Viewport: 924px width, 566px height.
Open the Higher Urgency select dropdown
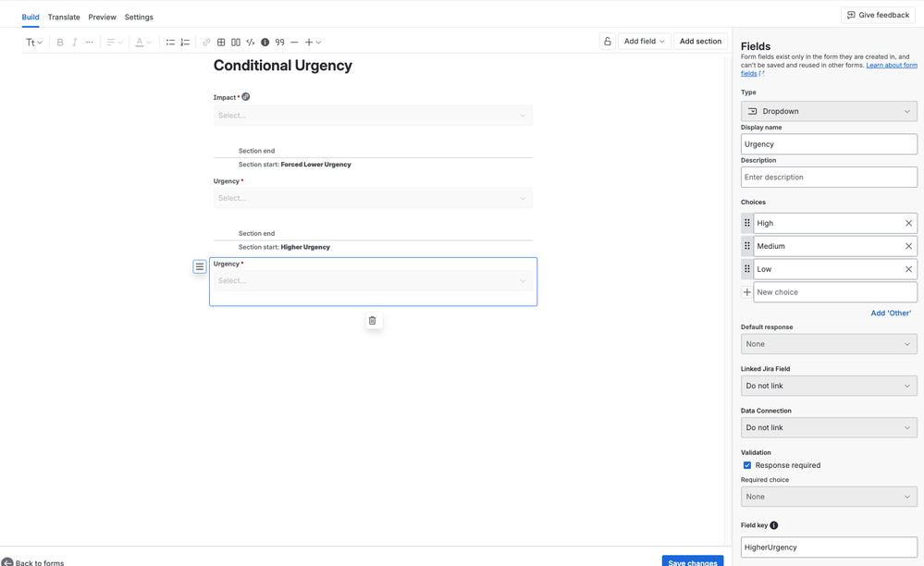tap(373, 281)
